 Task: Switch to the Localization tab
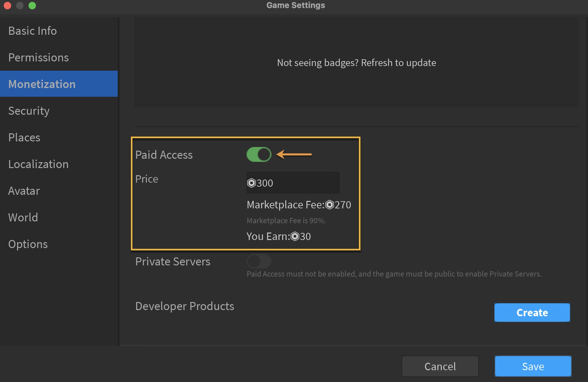pos(38,164)
